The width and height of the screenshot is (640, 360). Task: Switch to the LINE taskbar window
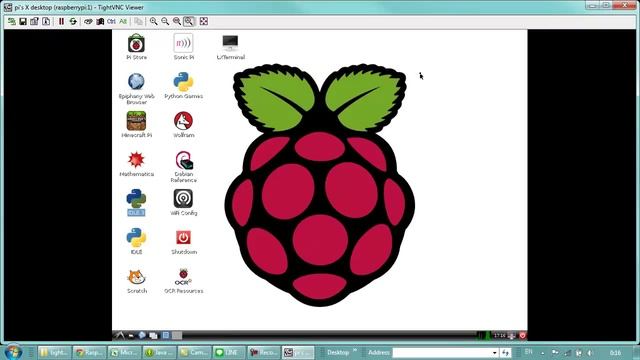coord(229,352)
